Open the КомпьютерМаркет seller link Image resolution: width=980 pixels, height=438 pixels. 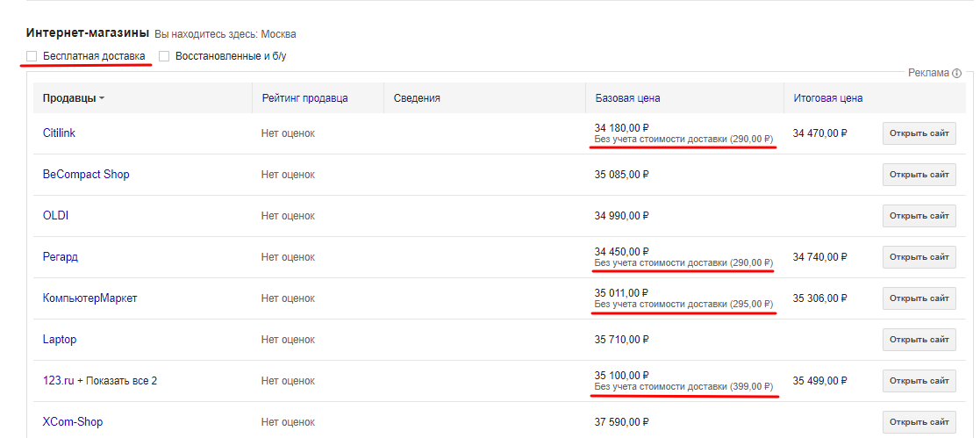pyautogui.click(x=89, y=298)
